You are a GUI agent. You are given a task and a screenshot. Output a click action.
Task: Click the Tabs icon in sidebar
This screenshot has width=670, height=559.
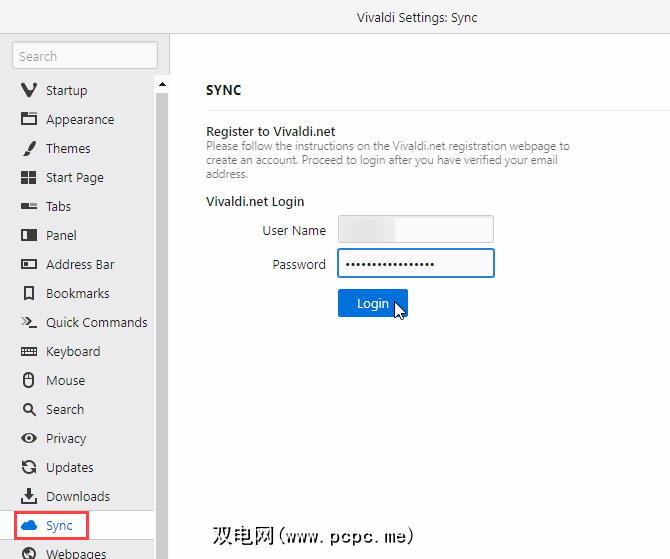click(29, 206)
